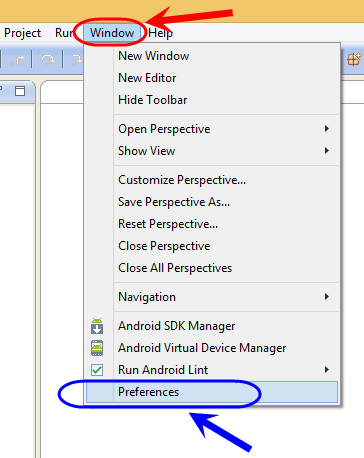Open the Project menu
This screenshot has height=458, width=364.
point(22,33)
